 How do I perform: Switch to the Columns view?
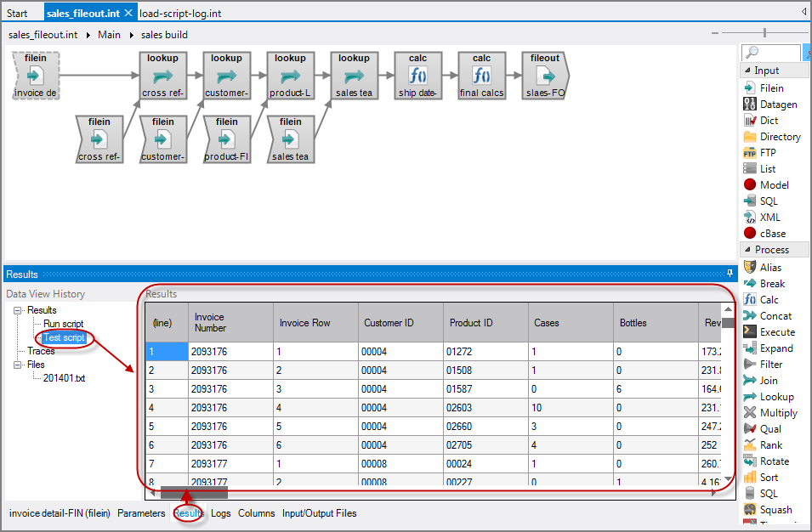point(256,513)
